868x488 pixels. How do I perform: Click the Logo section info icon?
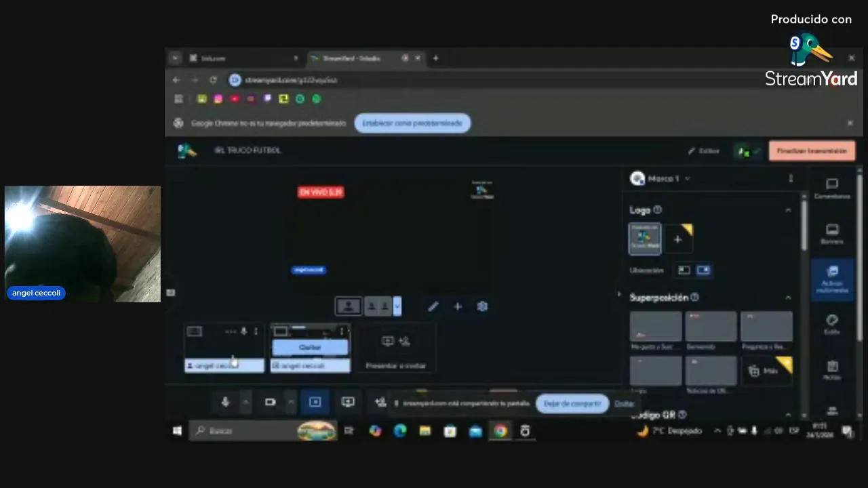click(x=657, y=210)
